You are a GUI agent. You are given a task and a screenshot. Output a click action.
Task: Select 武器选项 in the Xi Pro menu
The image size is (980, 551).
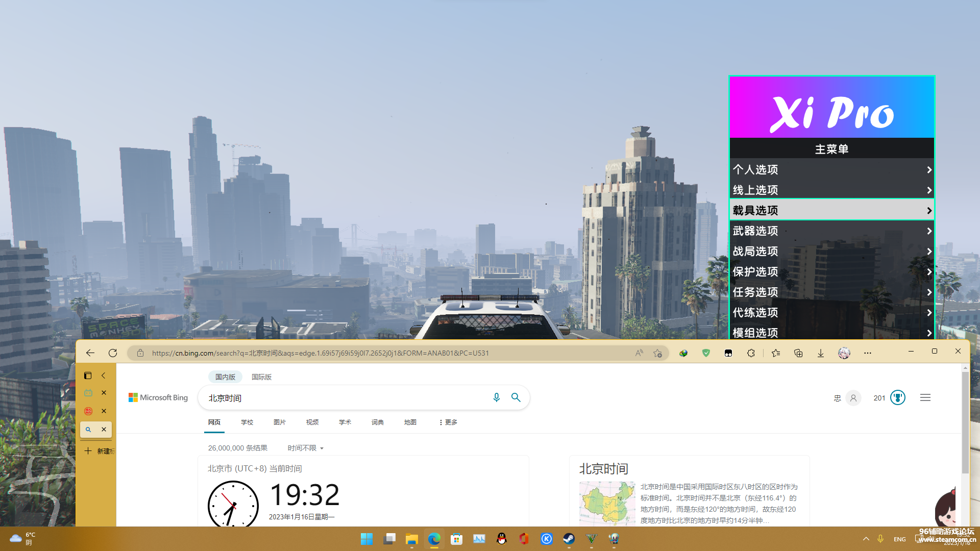755,230
